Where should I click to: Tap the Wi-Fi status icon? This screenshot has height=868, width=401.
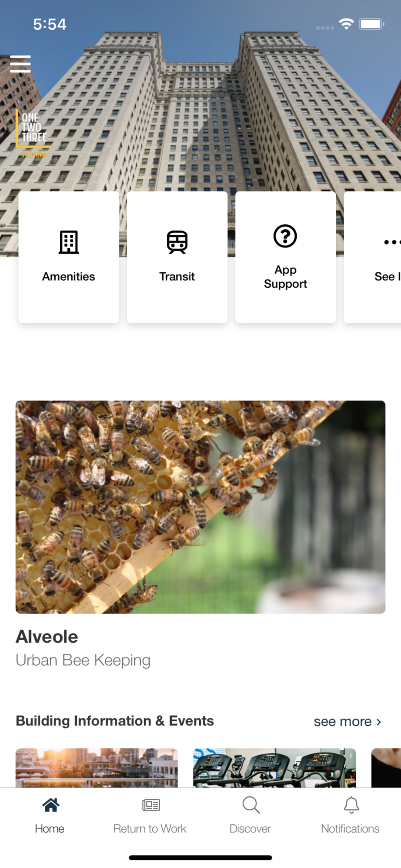click(x=346, y=24)
